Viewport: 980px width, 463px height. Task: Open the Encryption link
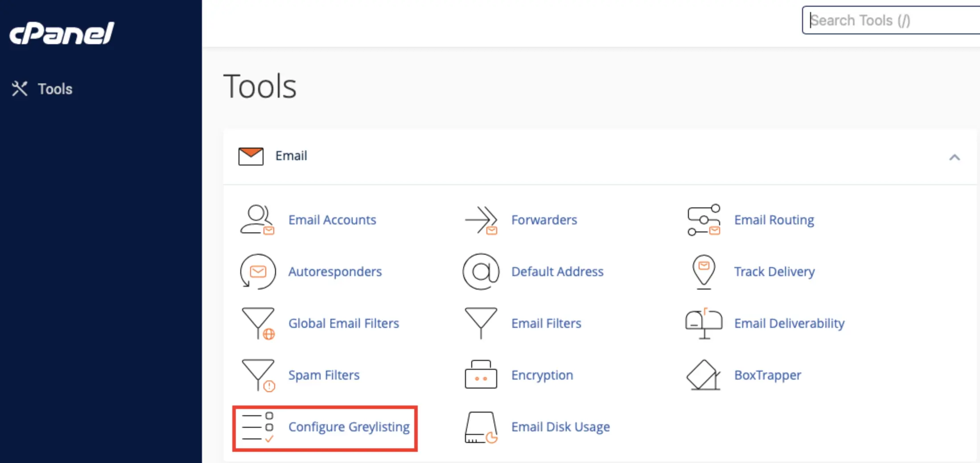[542, 375]
